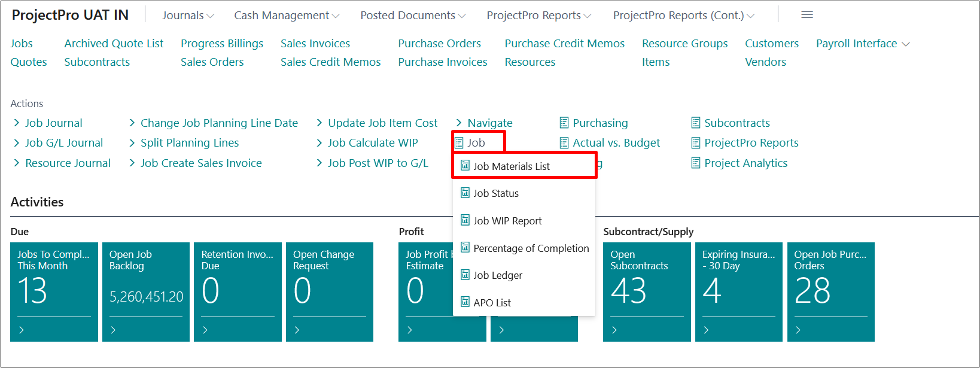This screenshot has width=980, height=368.
Task: Click the report icon beside Actual vs. Budget
Action: point(564,142)
